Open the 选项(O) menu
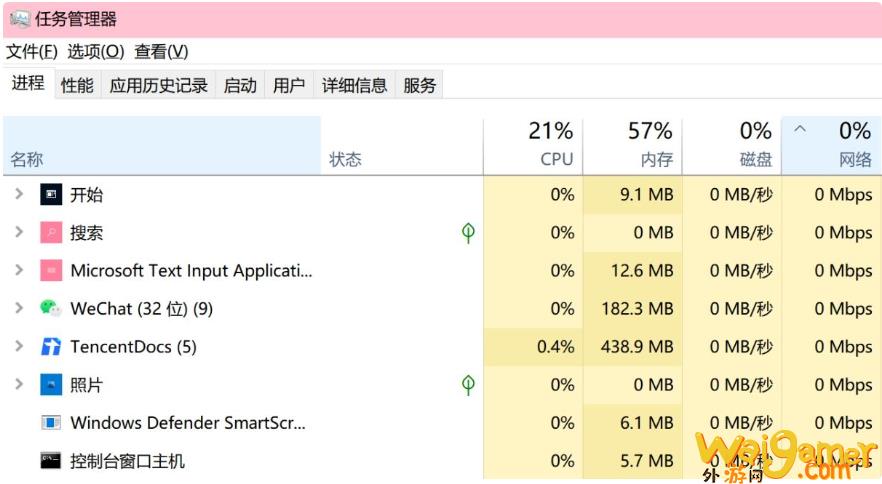The width and height of the screenshot is (882, 484). (x=96, y=52)
